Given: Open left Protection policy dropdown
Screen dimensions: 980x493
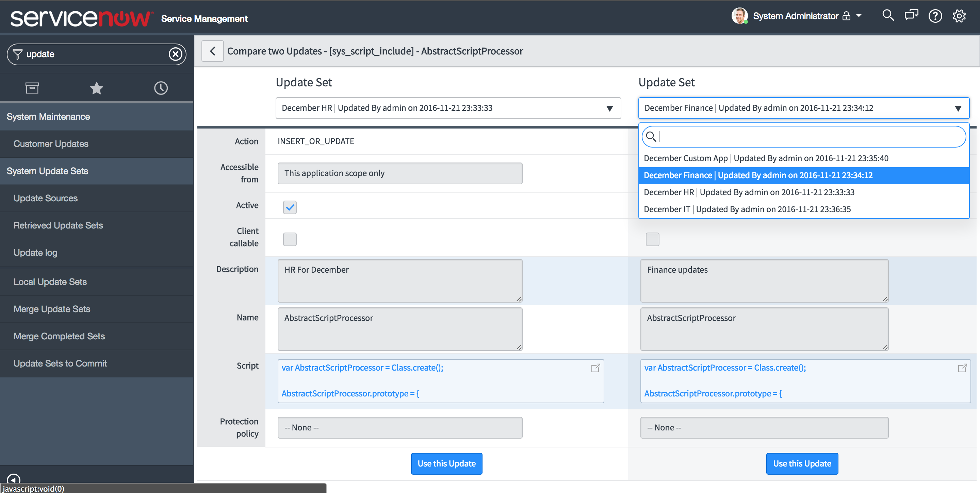Looking at the screenshot, I should [400, 428].
